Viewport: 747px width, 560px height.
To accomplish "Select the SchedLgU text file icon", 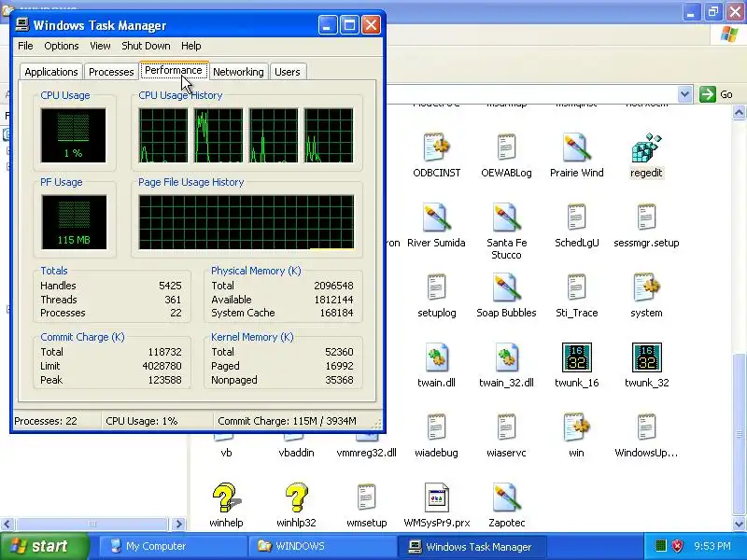I will click(576, 217).
